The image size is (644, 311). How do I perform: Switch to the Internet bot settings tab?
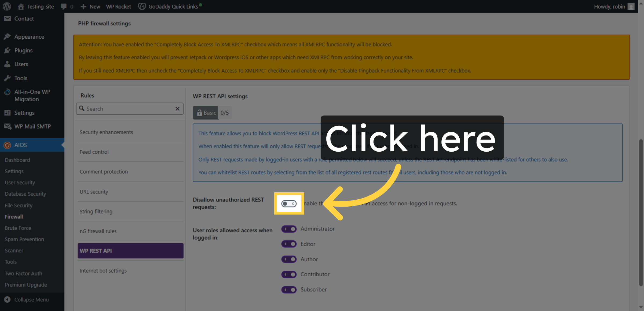[x=103, y=270]
